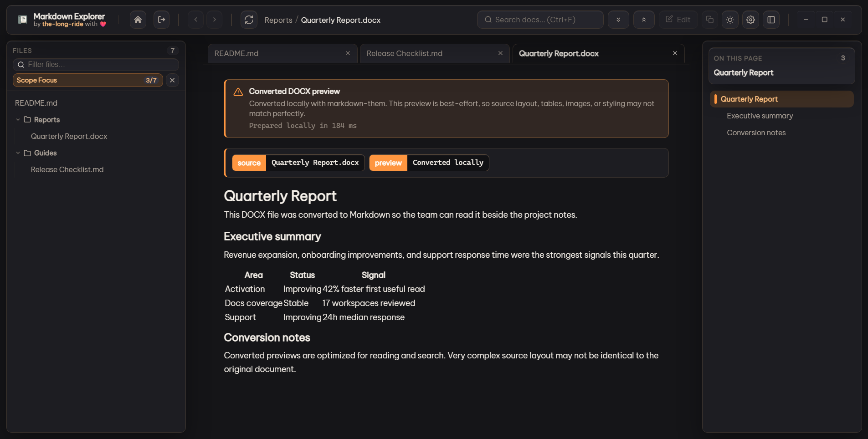Open README.md in the file tree

[36, 103]
